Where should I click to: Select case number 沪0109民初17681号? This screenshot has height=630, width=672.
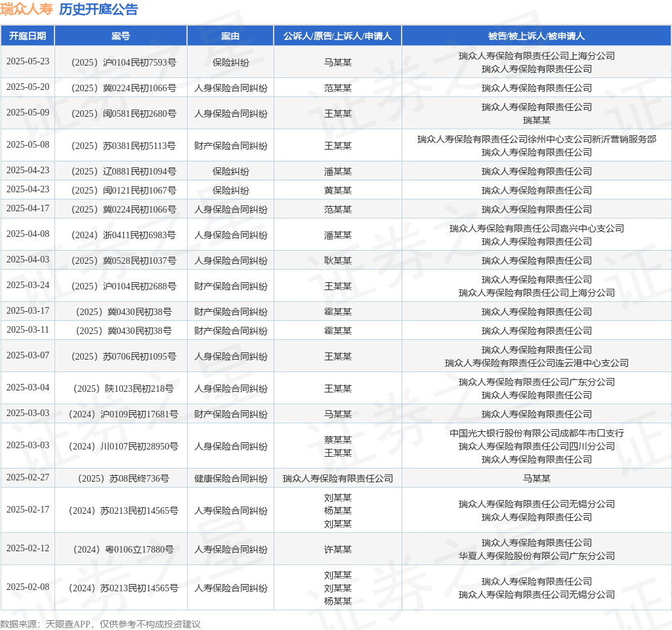(123, 415)
